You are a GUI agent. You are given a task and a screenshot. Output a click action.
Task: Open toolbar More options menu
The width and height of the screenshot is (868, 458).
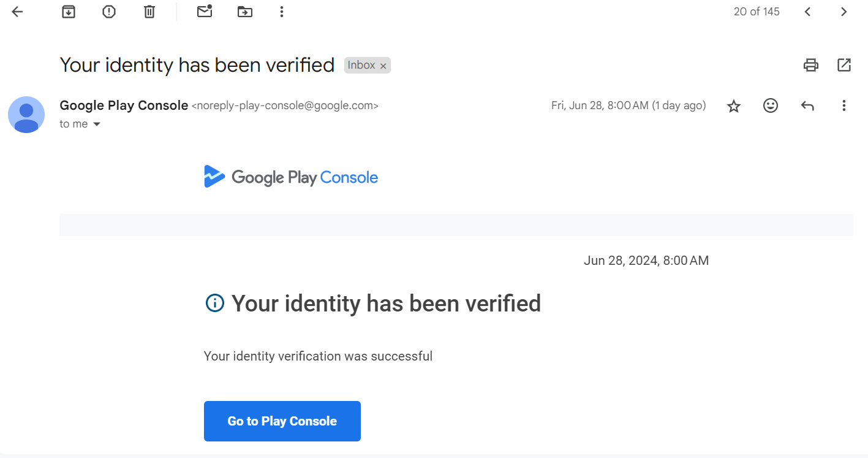282,12
